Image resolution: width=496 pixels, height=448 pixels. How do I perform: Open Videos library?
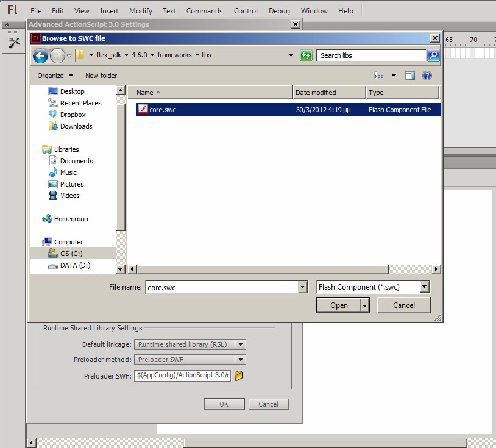70,196
